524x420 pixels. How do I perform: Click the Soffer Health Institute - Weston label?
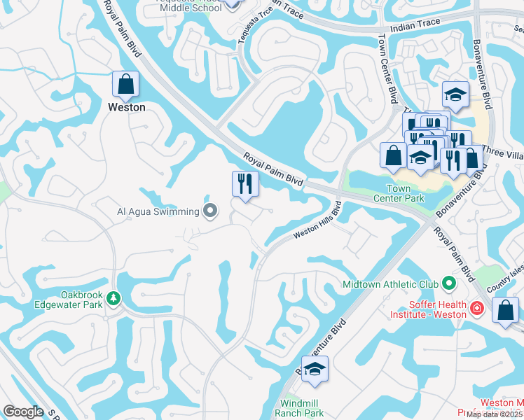pyautogui.click(x=429, y=309)
